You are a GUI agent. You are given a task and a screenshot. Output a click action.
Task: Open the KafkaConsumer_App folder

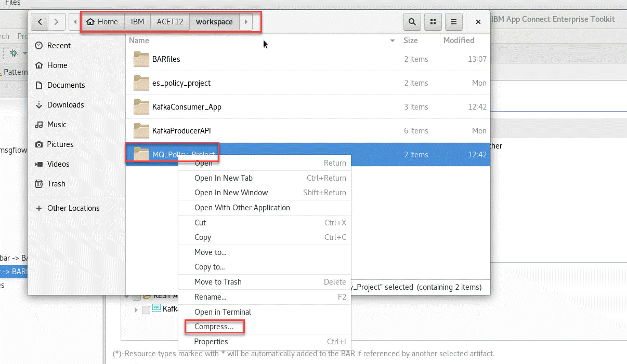pos(187,107)
